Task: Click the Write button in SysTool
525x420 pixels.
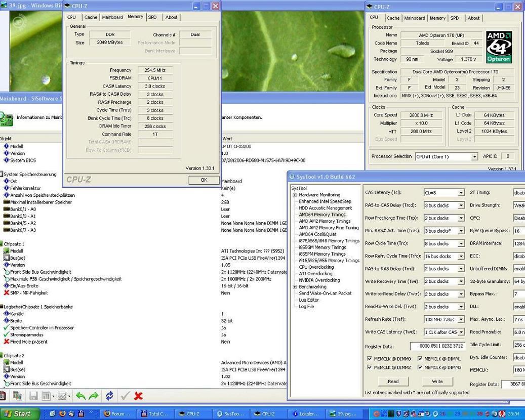Action: [x=437, y=382]
